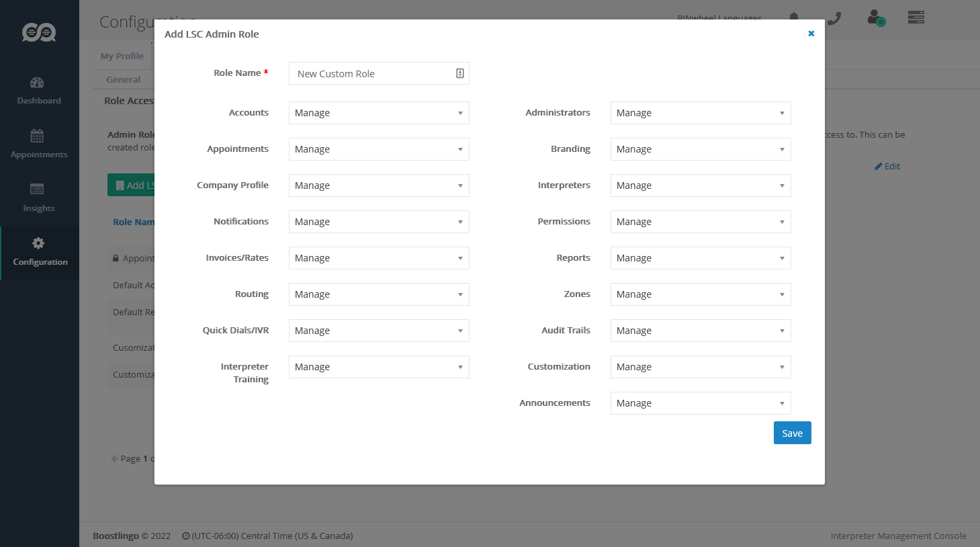Expand the Accounts permission dropdown
Viewport: 980px width, 547px height.
[x=379, y=113]
